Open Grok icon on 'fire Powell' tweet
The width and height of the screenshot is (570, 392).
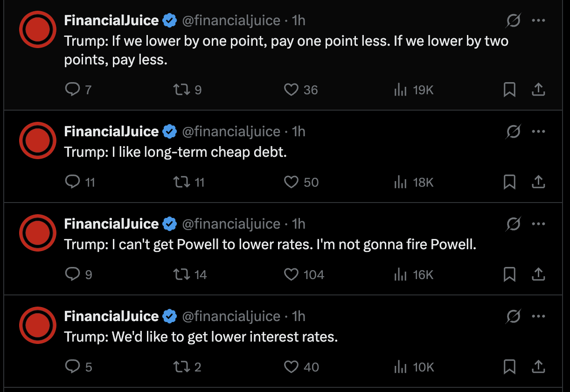513,224
